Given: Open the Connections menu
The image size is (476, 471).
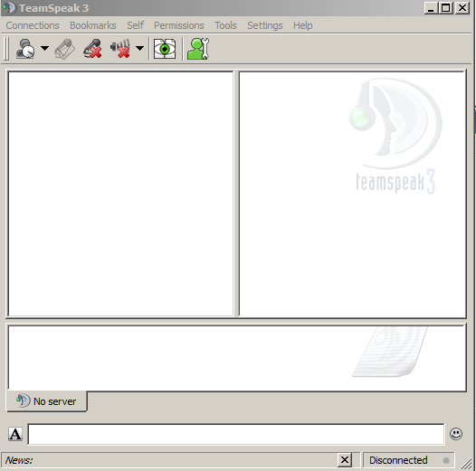Looking at the screenshot, I should coord(33,25).
